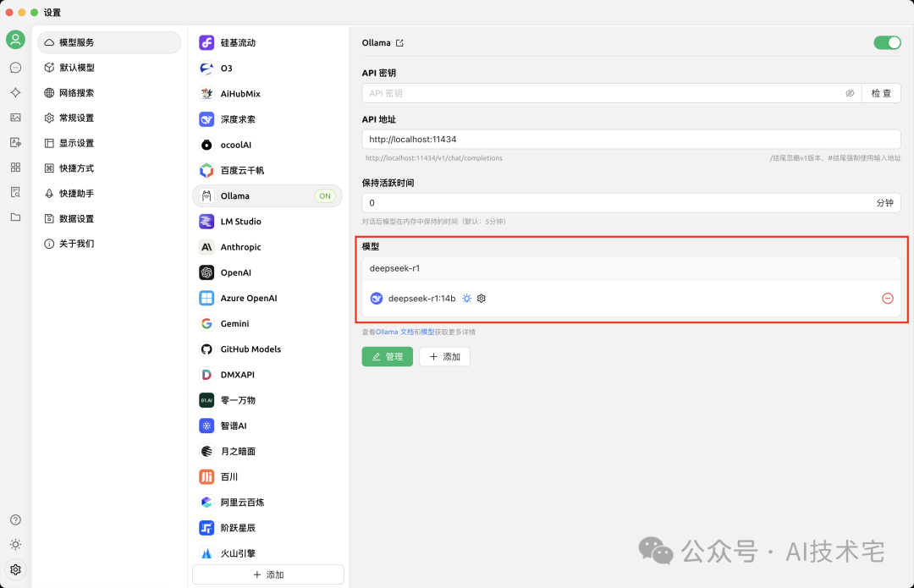Open the chat assistant sidebar icon
Screen dimensions: 914x588
[x=16, y=68]
